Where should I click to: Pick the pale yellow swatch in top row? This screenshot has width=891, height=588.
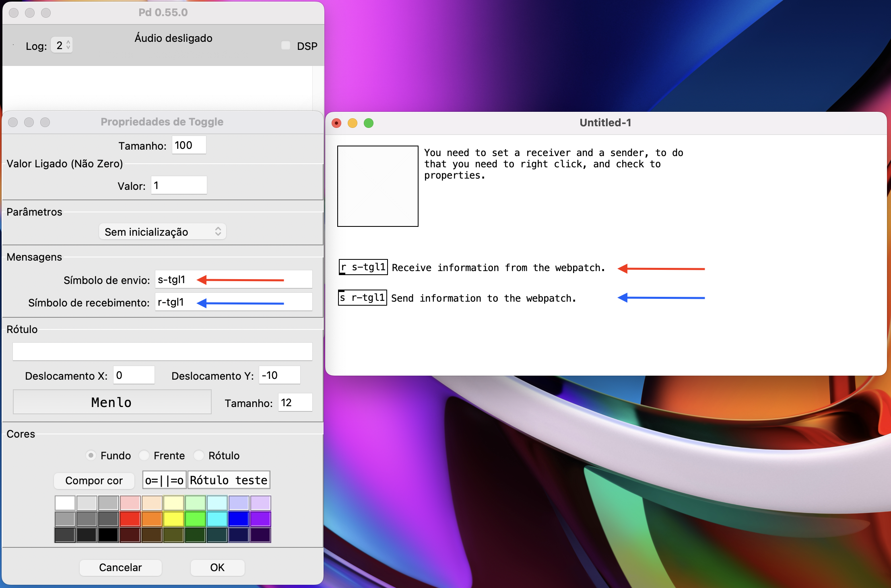pos(173,503)
